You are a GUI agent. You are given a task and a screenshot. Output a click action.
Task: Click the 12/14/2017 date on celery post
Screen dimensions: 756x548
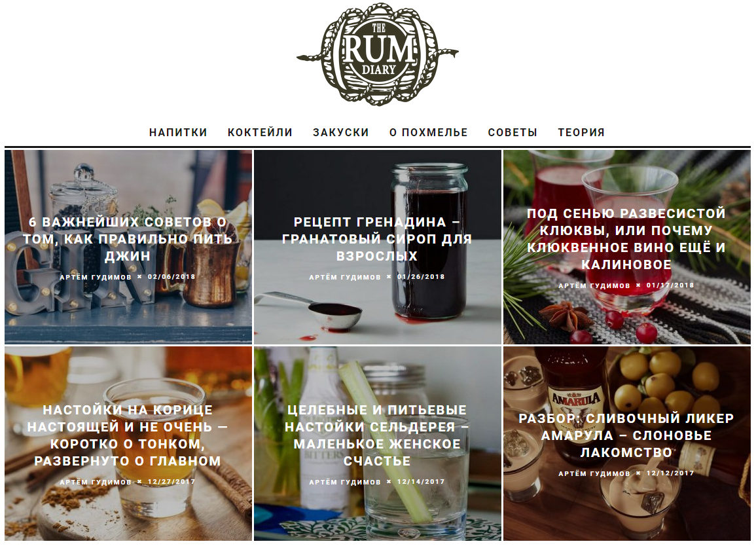pyautogui.click(x=421, y=482)
